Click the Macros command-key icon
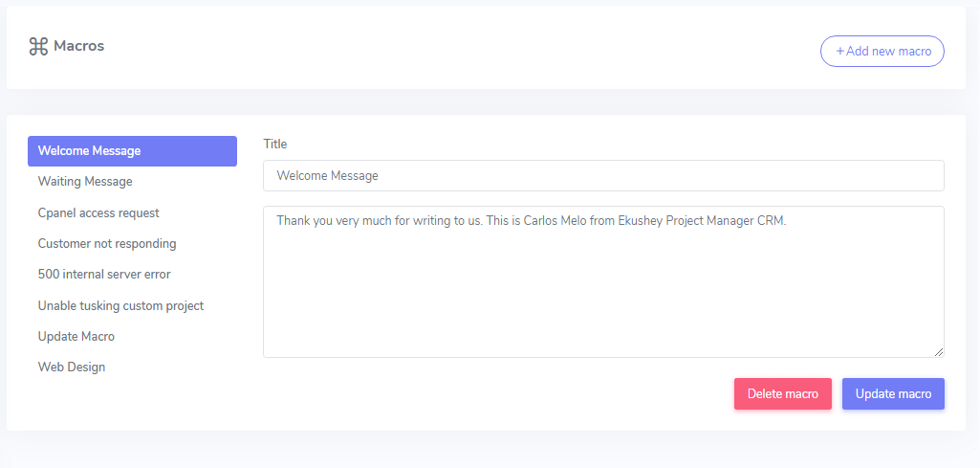This screenshot has height=468, width=980. [38, 46]
